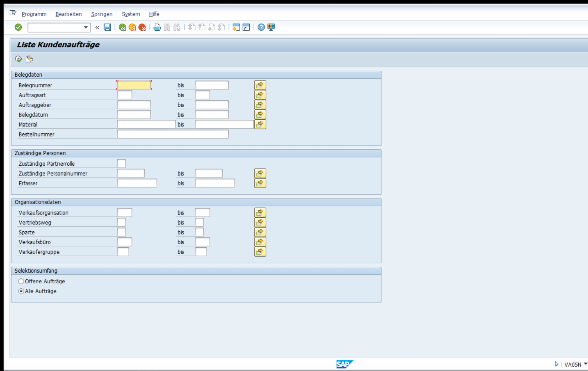The width and height of the screenshot is (588, 371).
Task: Click the green Enter checkmark icon
Action: point(18,27)
